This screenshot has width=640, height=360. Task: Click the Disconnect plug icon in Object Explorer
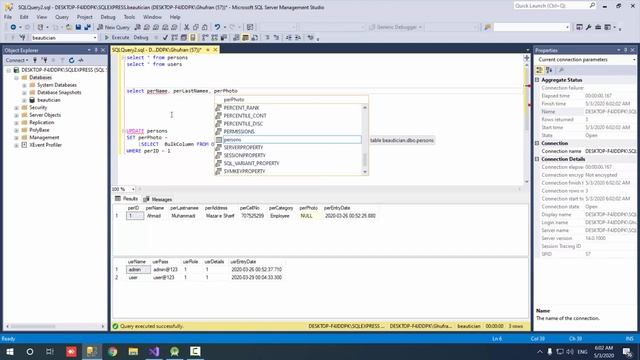[44, 60]
